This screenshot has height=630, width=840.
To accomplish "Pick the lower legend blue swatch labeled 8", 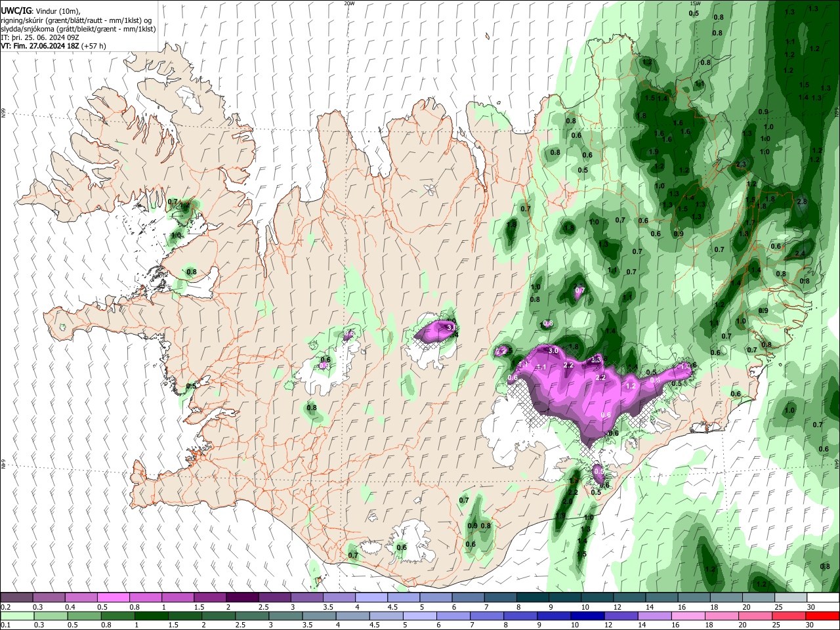I will 521,616.
